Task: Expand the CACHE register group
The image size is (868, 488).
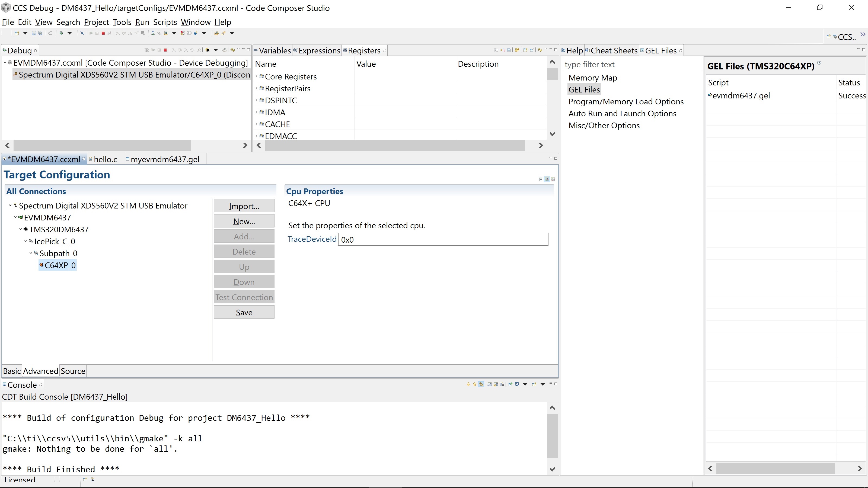Action: [256, 124]
